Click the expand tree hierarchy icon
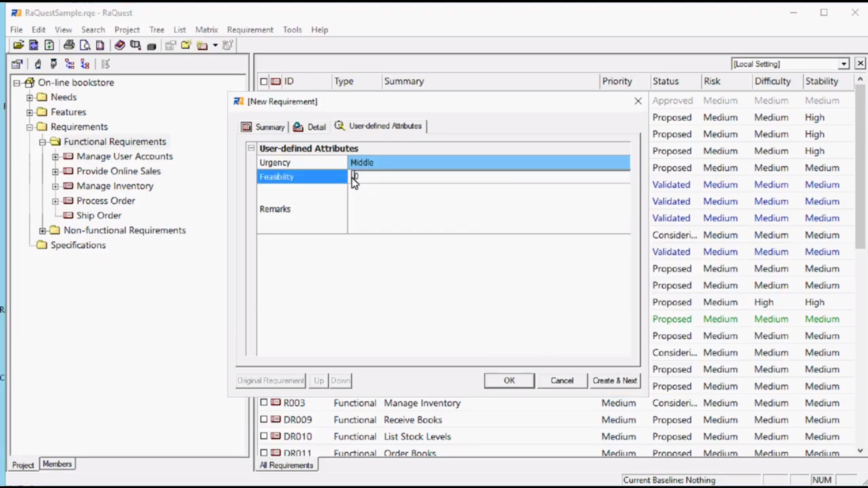The height and width of the screenshot is (488, 868). point(69,64)
